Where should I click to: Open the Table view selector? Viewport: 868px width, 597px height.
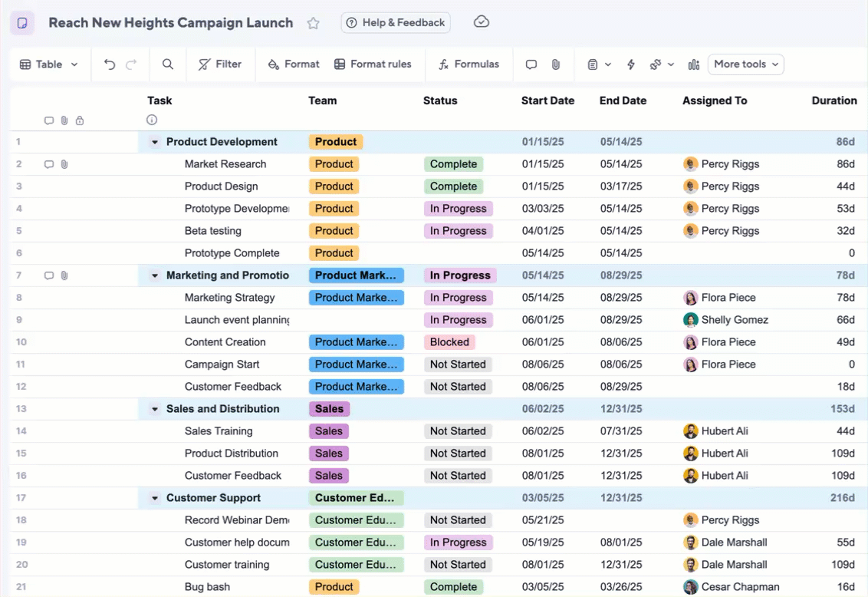click(48, 64)
